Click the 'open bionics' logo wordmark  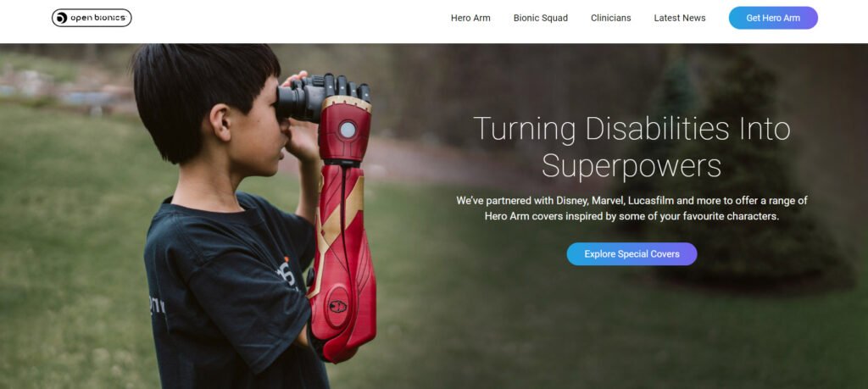[x=98, y=19]
